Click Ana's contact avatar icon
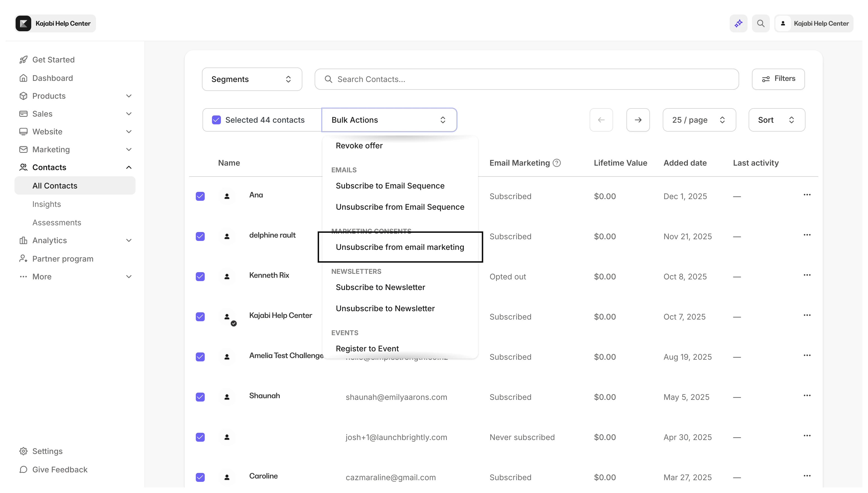 (x=227, y=196)
